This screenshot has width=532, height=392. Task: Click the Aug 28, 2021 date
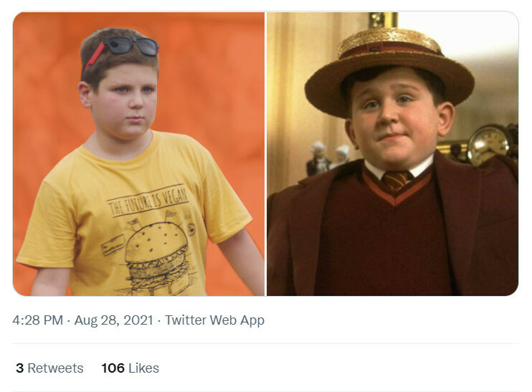tap(114, 320)
